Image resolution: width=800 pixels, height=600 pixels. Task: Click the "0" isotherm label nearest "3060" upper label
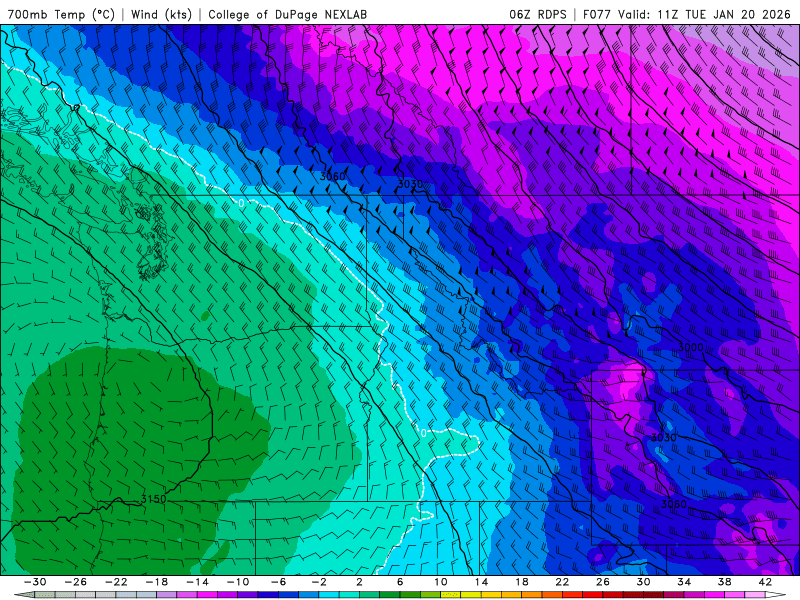[x=241, y=203]
